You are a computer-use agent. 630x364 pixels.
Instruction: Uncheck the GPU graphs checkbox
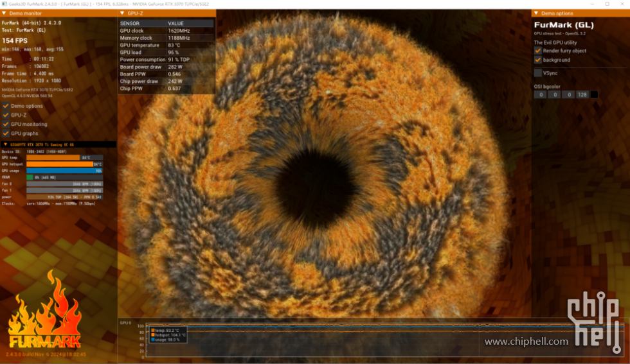coord(6,134)
